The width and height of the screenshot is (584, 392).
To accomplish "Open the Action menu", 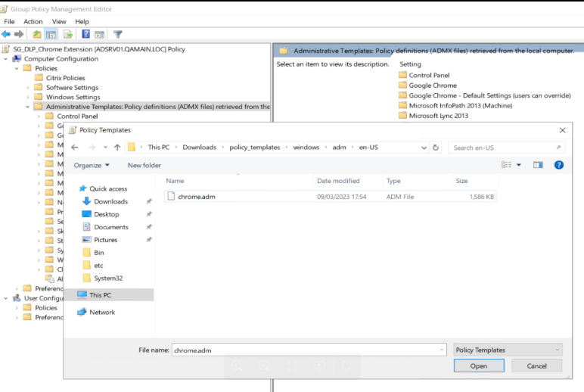I will pyautogui.click(x=33, y=22).
